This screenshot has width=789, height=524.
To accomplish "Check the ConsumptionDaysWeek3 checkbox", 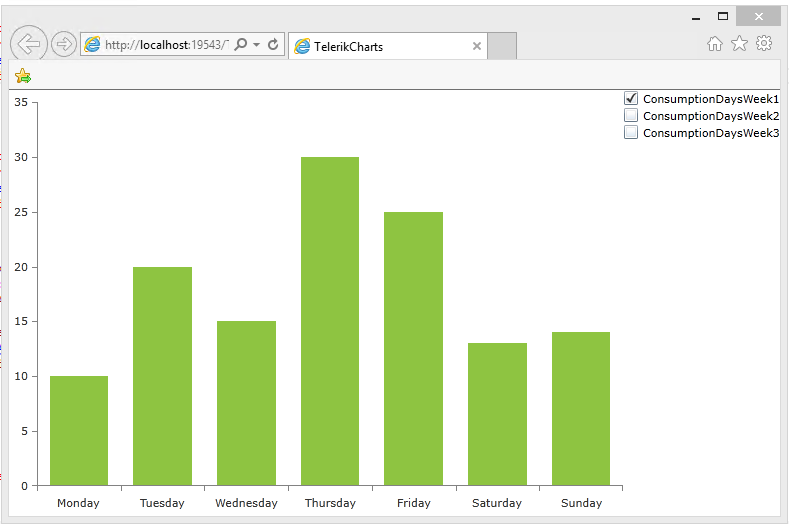I will 631,132.
